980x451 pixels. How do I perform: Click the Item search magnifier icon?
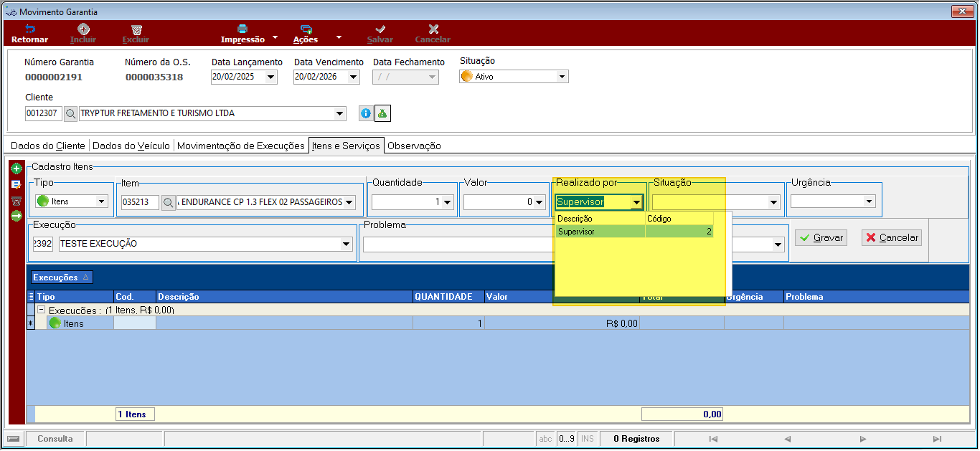[x=168, y=202]
